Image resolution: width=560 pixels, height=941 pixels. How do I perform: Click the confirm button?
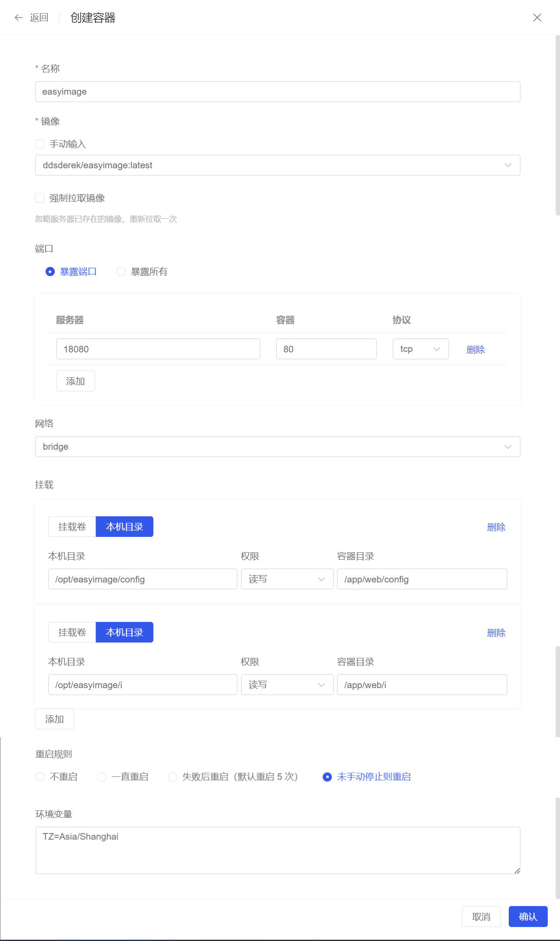coord(528,916)
